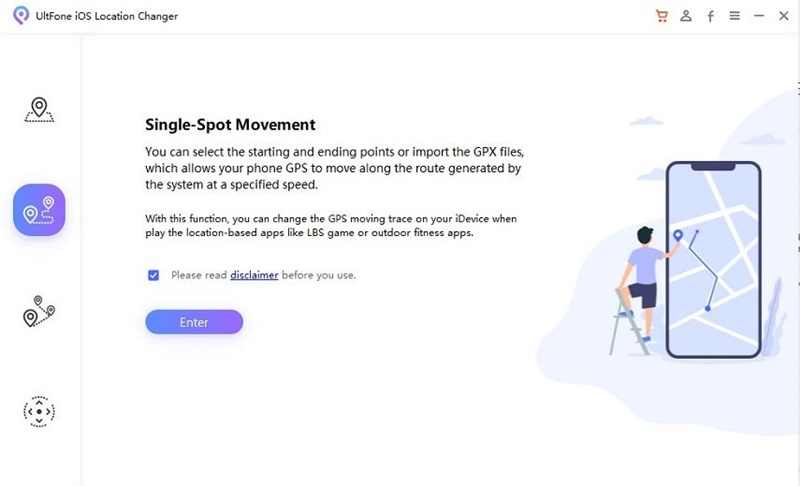Click the Single-Spot Movement heading
800x486 pixels.
coord(230,125)
